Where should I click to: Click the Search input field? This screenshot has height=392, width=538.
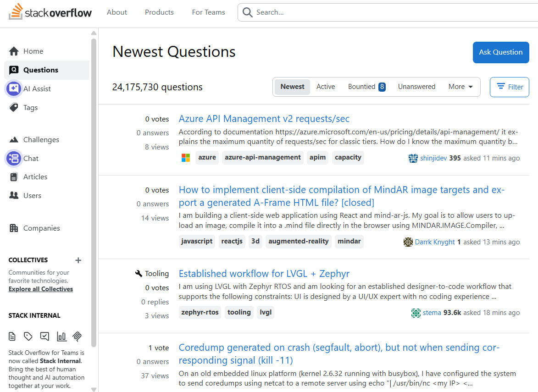coord(385,12)
